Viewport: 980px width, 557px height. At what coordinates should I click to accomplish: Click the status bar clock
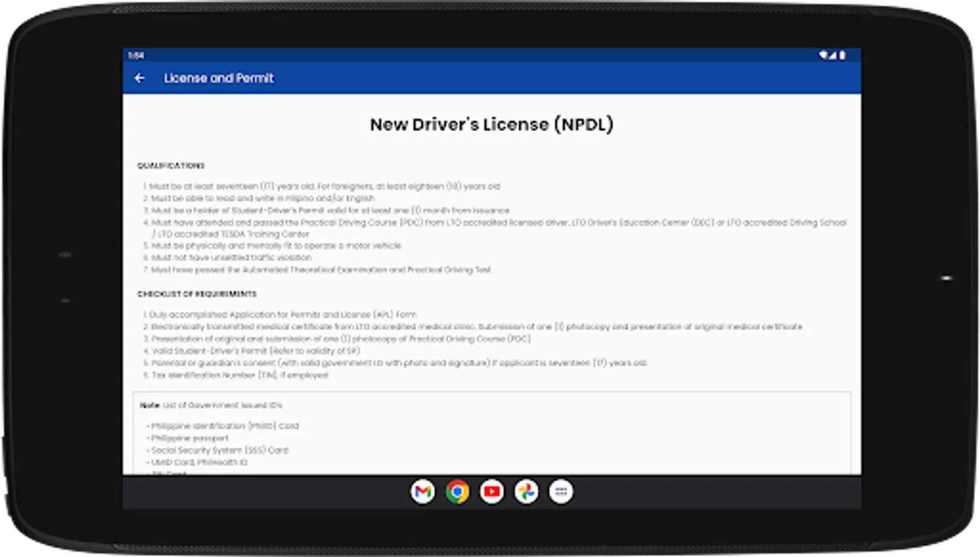click(x=136, y=55)
